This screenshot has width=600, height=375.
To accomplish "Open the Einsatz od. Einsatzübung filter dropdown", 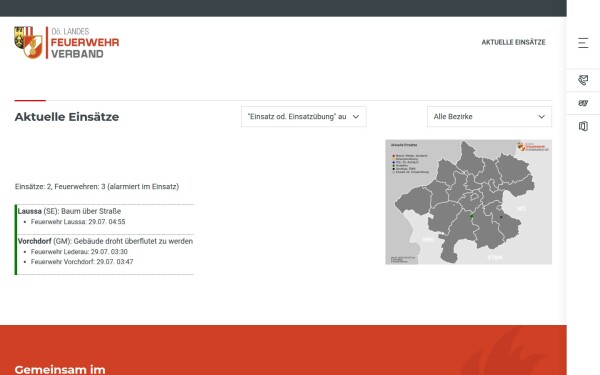I will 303,116.
